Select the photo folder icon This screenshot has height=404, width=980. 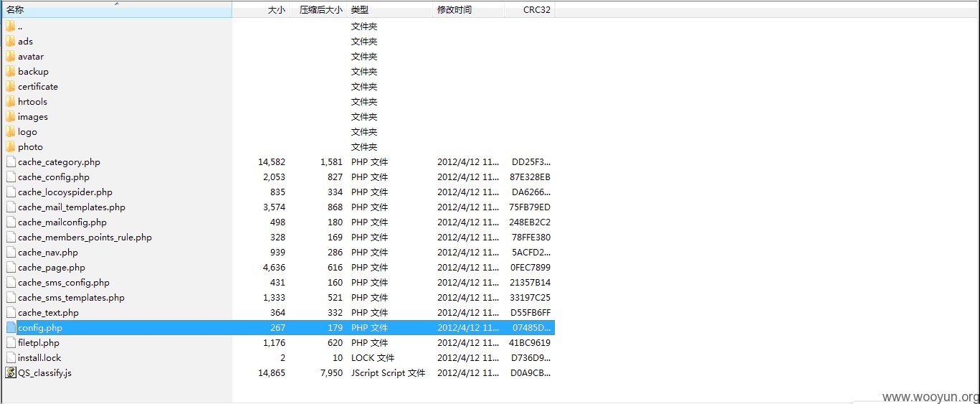point(10,147)
